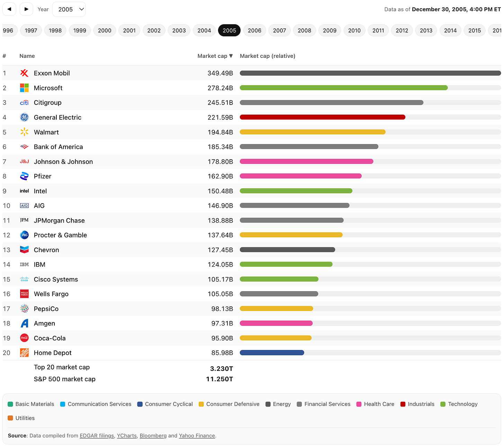Screen dimensions: 504x446
Task: Click the 349.49B market cap value
Action: [220, 73]
